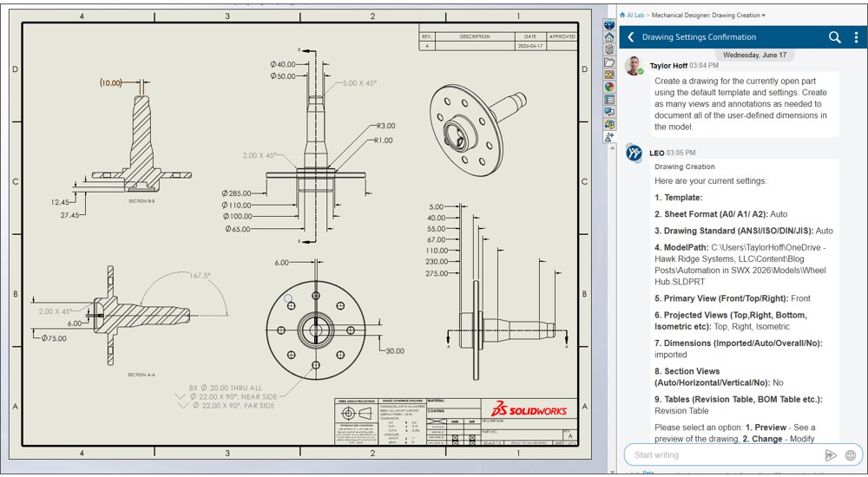Click the globe icon in message box
Viewport: 868px width, 477px height.
(x=851, y=454)
